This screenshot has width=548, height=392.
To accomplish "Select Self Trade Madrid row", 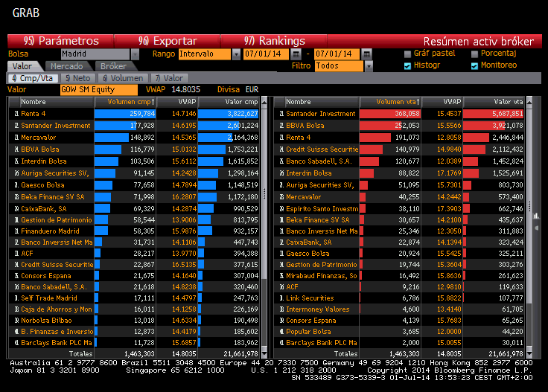I will [134, 298].
